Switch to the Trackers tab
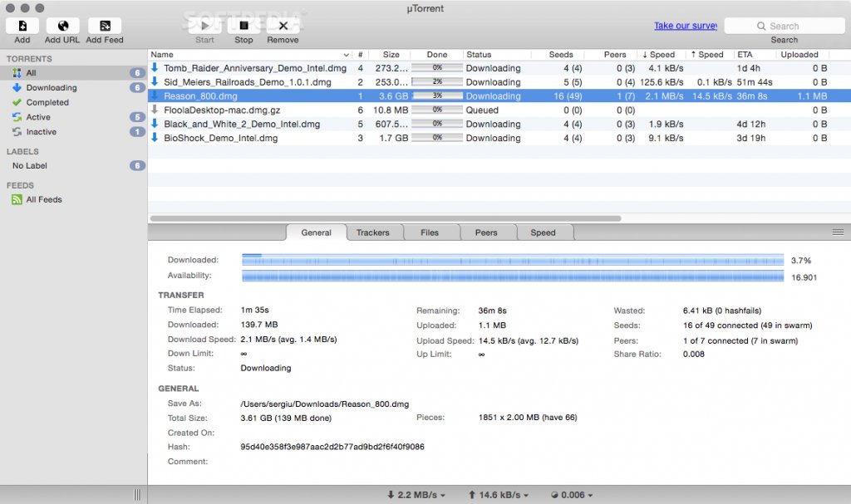Image resolution: width=851 pixels, height=504 pixels. [x=373, y=232]
